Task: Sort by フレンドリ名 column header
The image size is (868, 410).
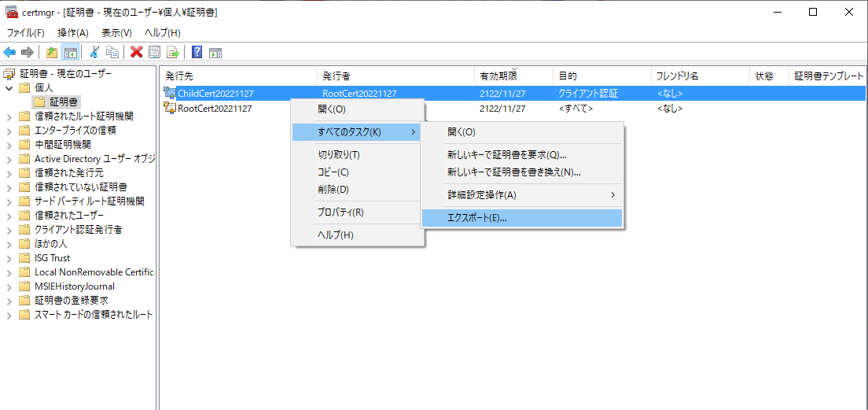Action: coord(700,76)
